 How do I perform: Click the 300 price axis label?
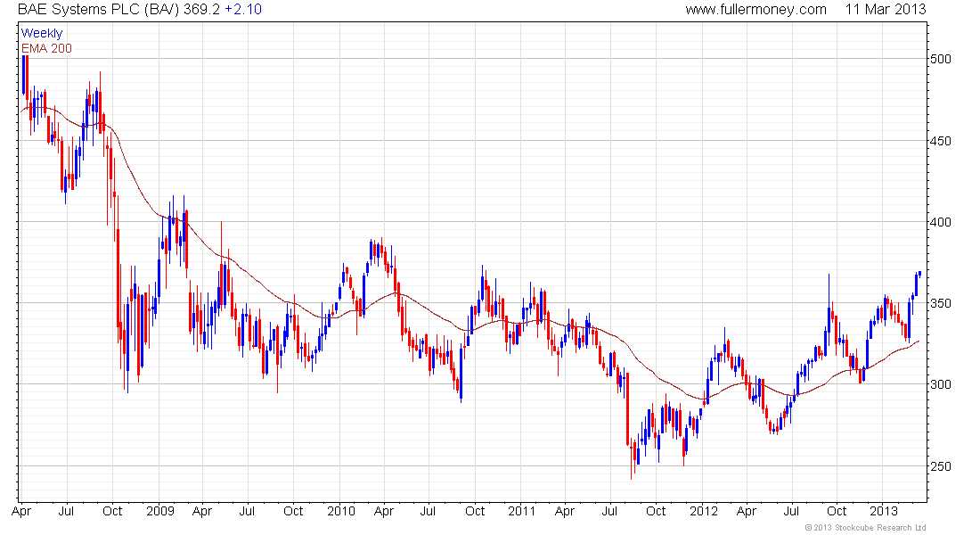[941, 385]
